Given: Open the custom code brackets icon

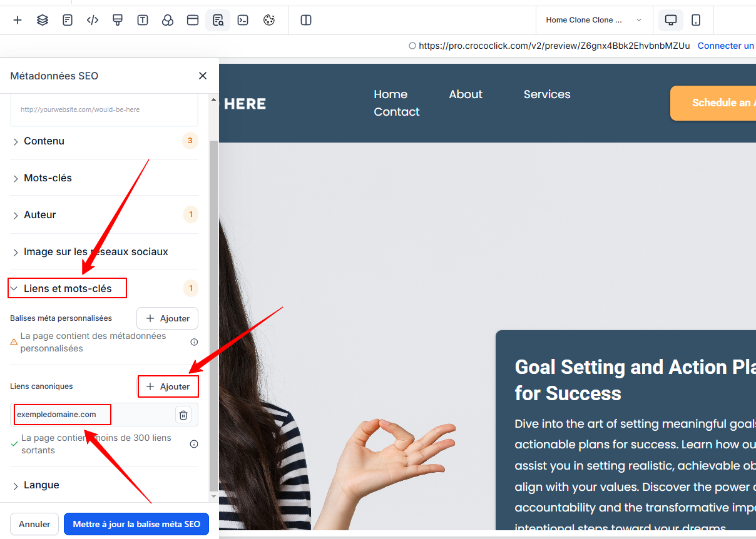Looking at the screenshot, I should point(93,20).
